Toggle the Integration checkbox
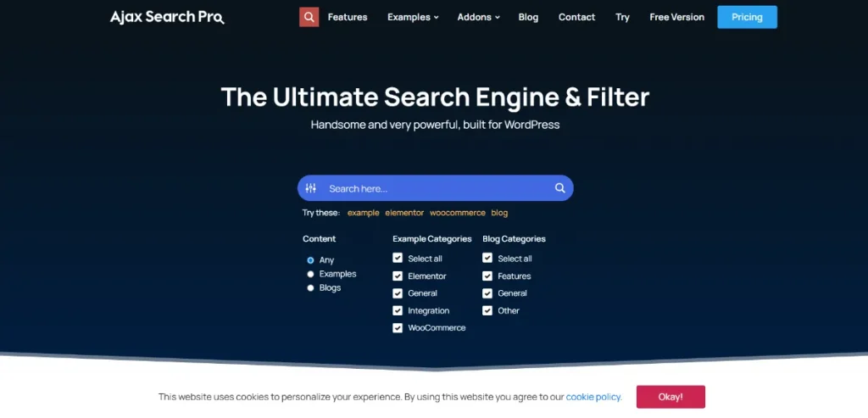 click(x=398, y=310)
